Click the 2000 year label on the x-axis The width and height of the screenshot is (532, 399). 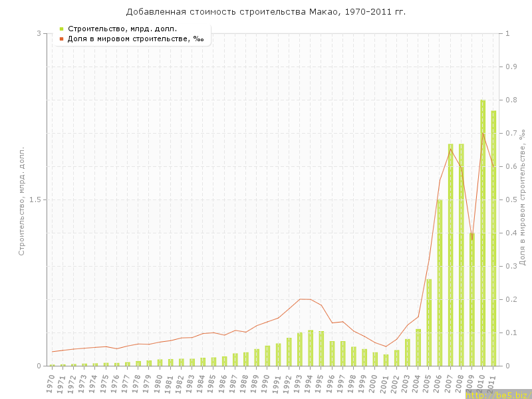pos(375,382)
